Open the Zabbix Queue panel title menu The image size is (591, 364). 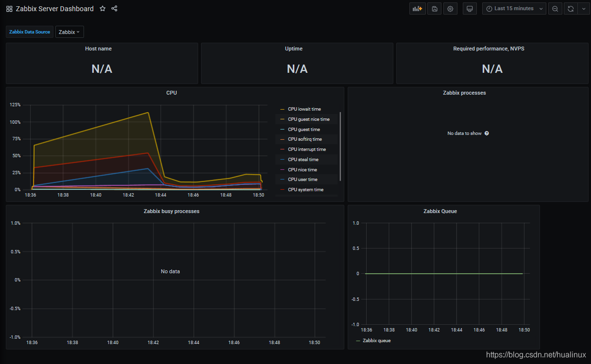point(440,211)
